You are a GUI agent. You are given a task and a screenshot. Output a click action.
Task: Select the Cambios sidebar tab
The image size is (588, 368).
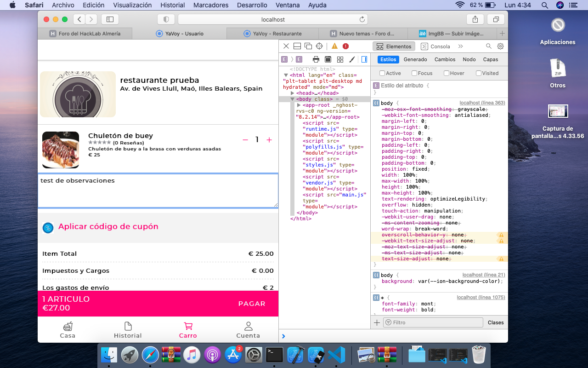[445, 59]
